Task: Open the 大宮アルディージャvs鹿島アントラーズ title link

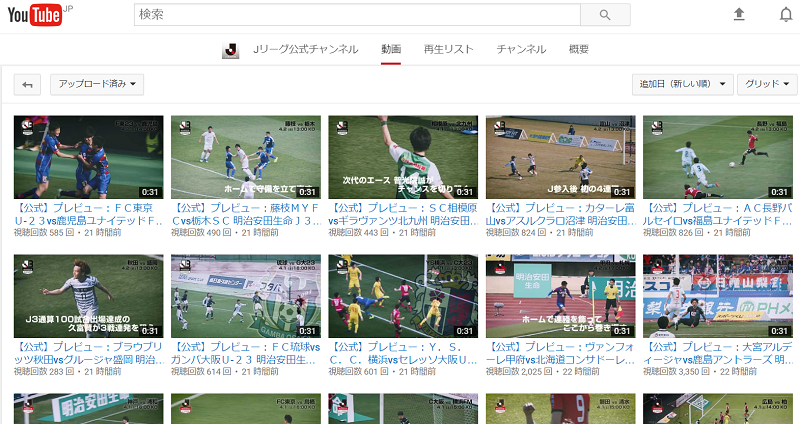Action: (717, 352)
